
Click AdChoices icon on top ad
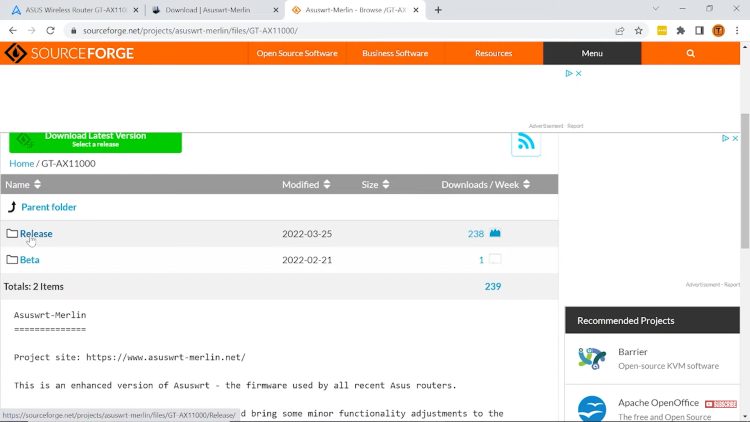569,73
